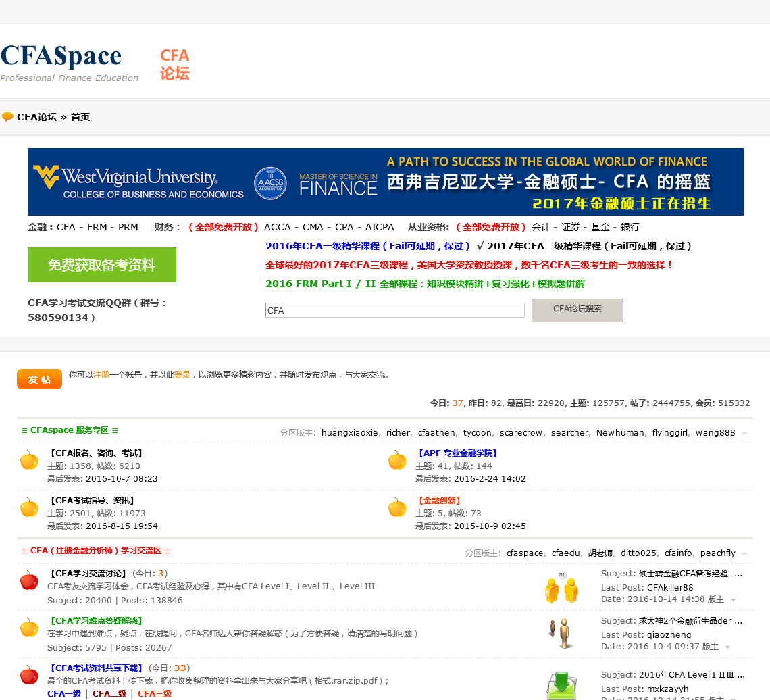Expand 版主 dropdown in CFA学习交流讨论 row
This screenshot has height=700, width=770.
[x=733, y=600]
